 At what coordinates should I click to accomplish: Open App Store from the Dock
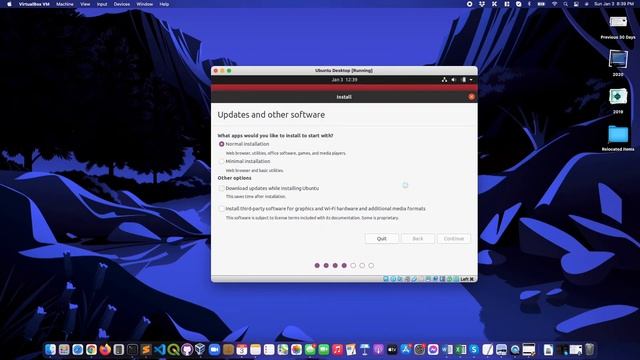click(x=406, y=349)
